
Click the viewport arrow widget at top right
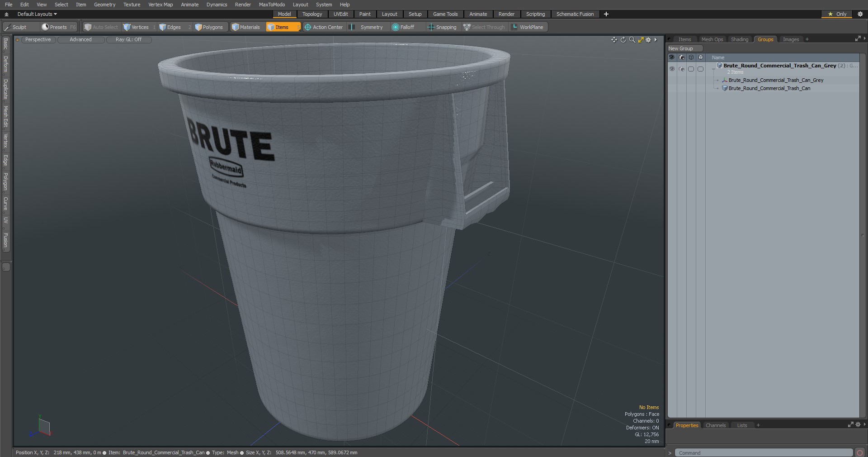pyautogui.click(x=656, y=40)
